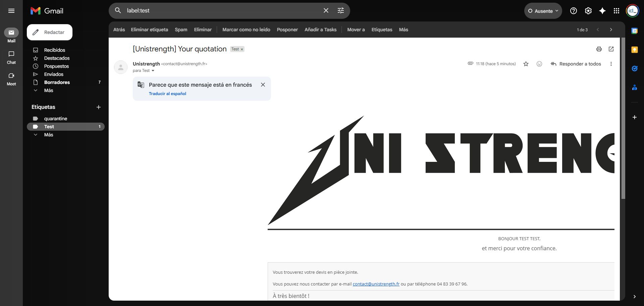The height and width of the screenshot is (306, 644).
Task: Click Traducir al español link
Action: (x=167, y=94)
